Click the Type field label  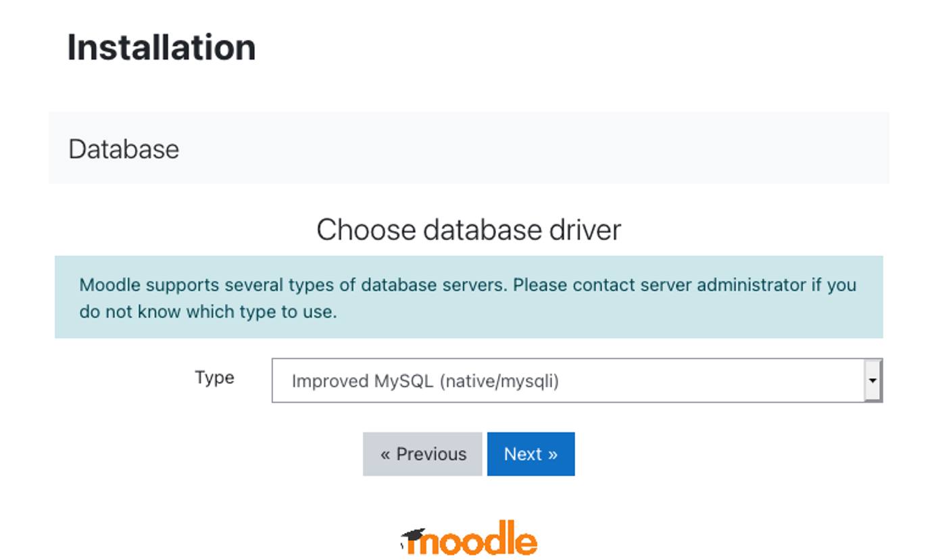(x=215, y=378)
